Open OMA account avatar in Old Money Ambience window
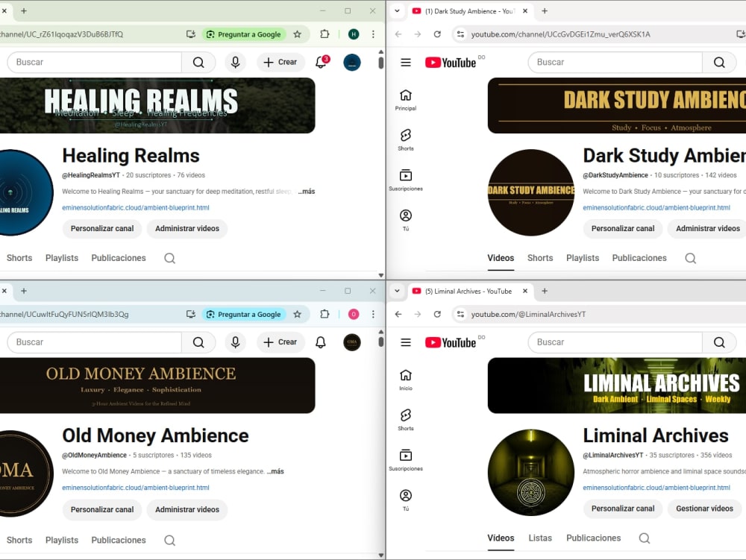746x560 pixels. pos(352,342)
